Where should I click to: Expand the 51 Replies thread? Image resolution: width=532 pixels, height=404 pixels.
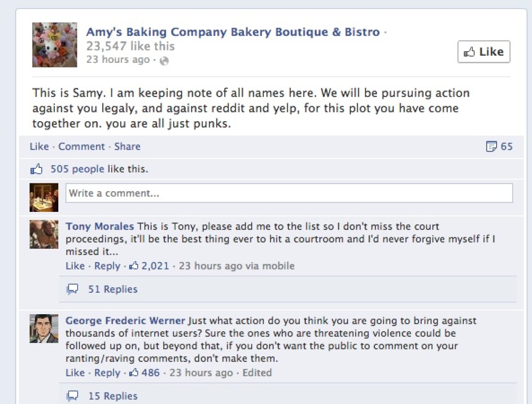[x=113, y=289]
